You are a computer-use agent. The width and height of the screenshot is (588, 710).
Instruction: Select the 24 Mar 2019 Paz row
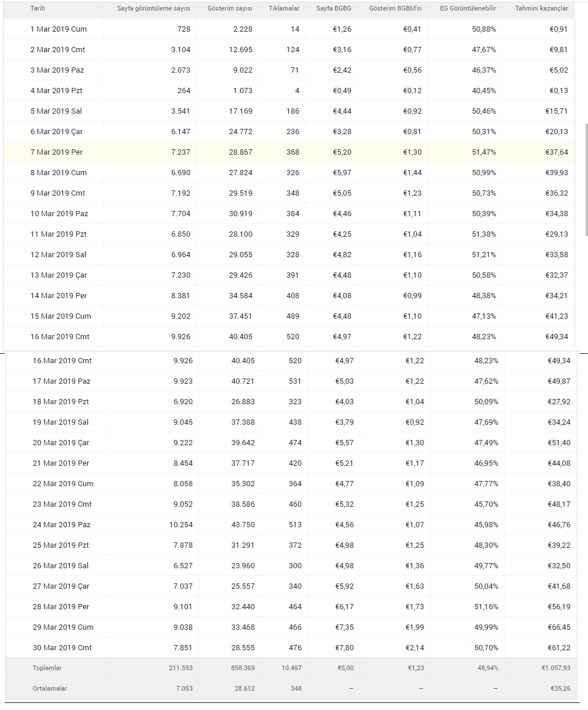click(x=292, y=524)
